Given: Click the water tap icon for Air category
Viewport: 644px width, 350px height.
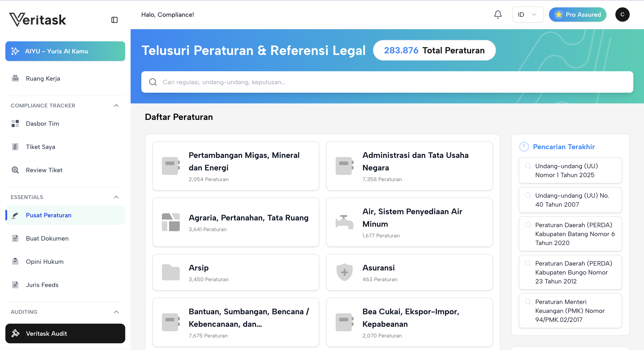Looking at the screenshot, I should pos(344,222).
